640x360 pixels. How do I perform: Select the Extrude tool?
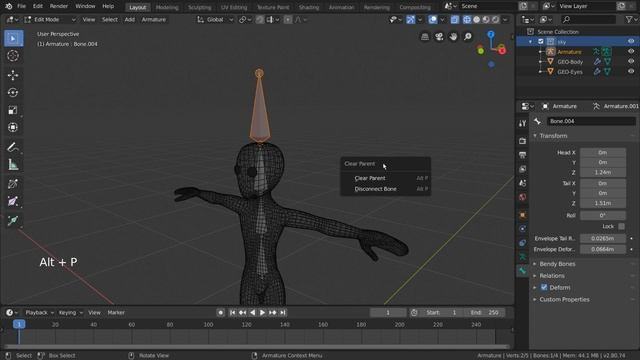pyautogui.click(x=13, y=220)
